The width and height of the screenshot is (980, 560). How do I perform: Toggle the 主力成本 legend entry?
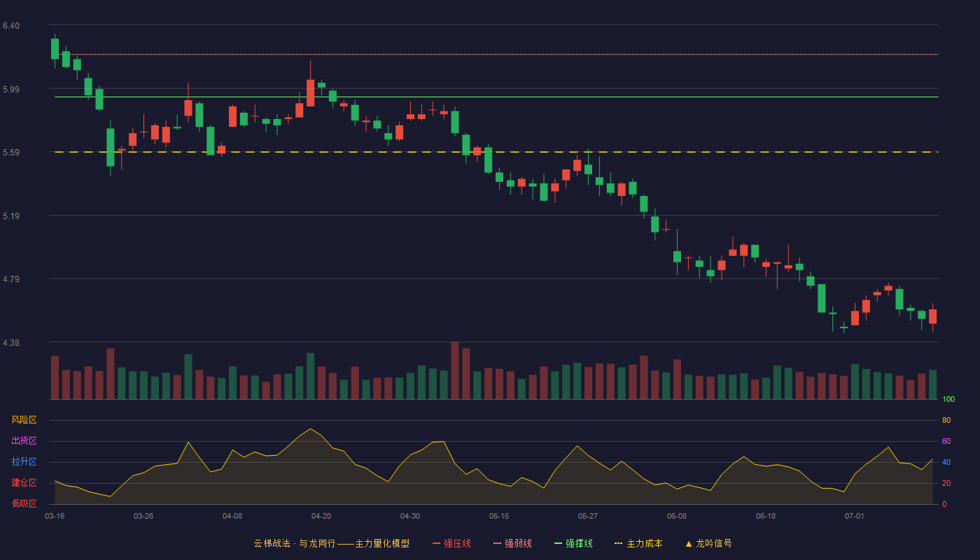click(x=638, y=543)
